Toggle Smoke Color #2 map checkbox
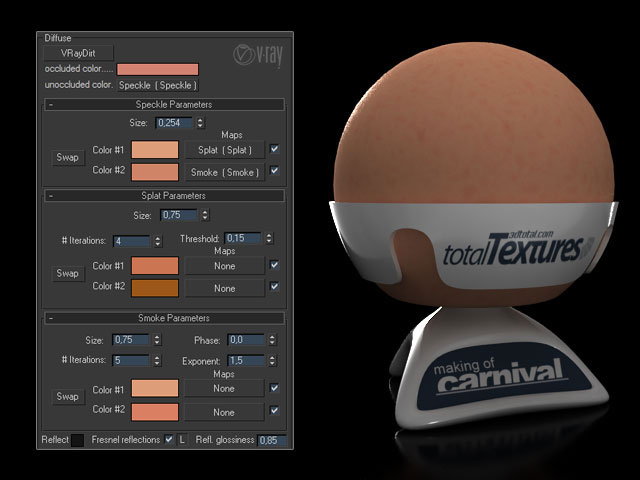 coord(274,409)
